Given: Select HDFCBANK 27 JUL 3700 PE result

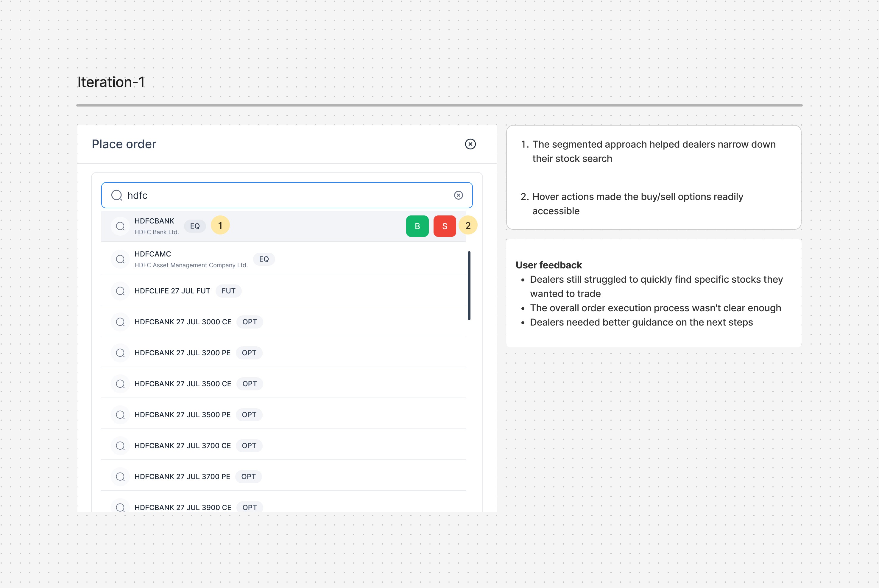Looking at the screenshot, I should tap(182, 477).
